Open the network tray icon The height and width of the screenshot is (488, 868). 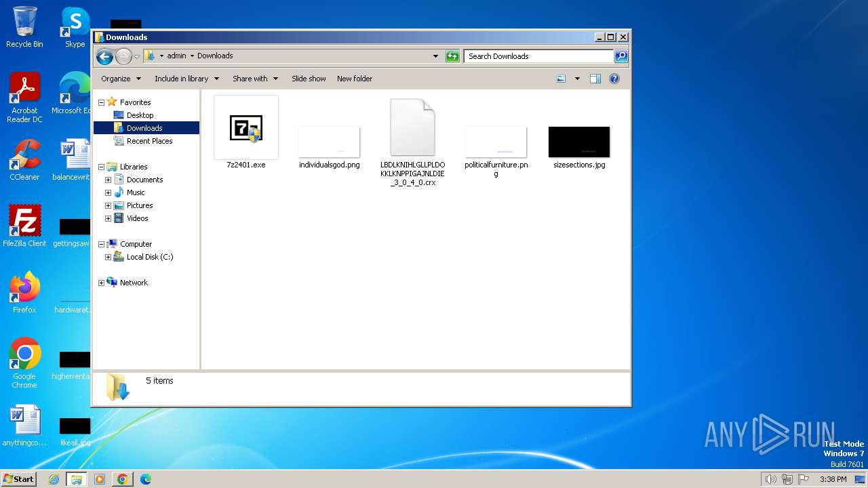click(x=787, y=479)
